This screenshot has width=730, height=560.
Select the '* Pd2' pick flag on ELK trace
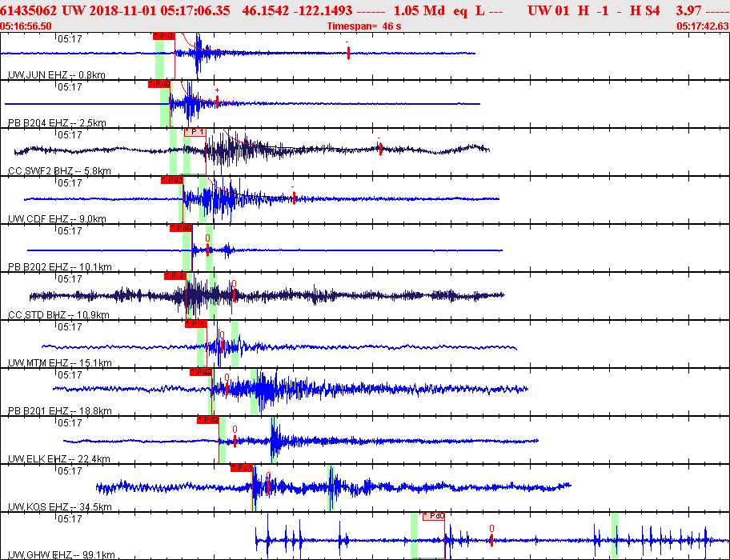click(x=208, y=419)
